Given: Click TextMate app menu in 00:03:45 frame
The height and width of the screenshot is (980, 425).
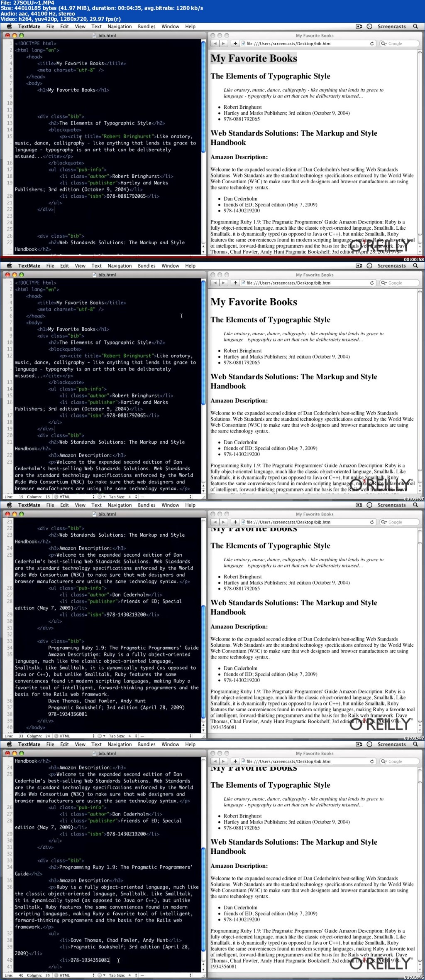Looking at the screenshot, I should tap(29, 744).
